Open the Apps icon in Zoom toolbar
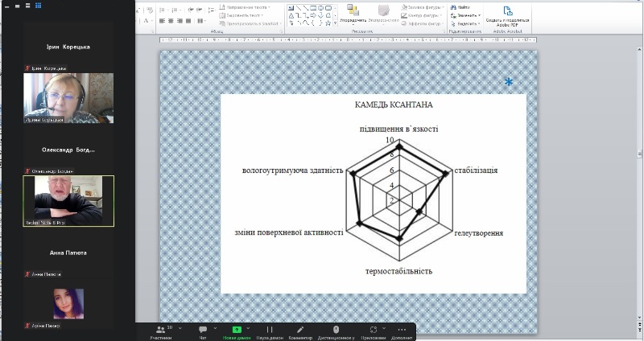644x341 pixels. [x=374, y=331]
